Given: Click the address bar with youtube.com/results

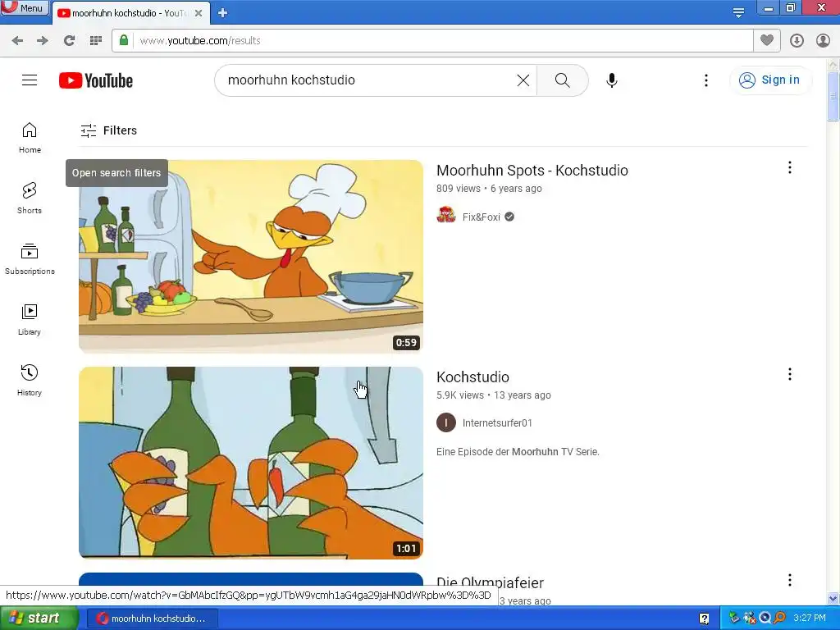Looking at the screenshot, I should pyautogui.click(x=432, y=41).
